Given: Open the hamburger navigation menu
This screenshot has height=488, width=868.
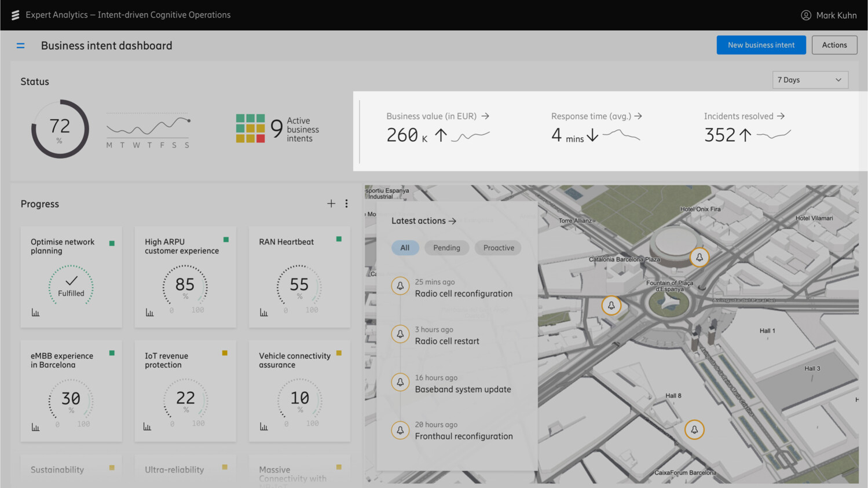Looking at the screenshot, I should (20, 46).
